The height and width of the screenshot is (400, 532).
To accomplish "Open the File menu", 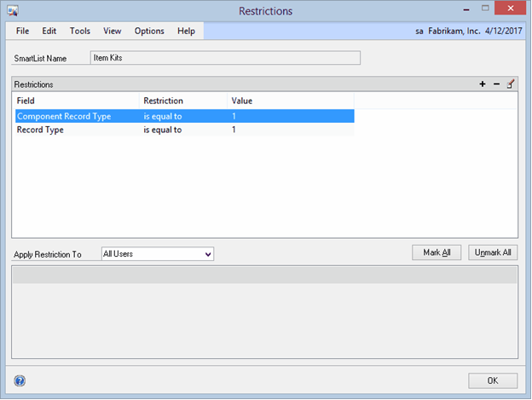I will point(22,31).
